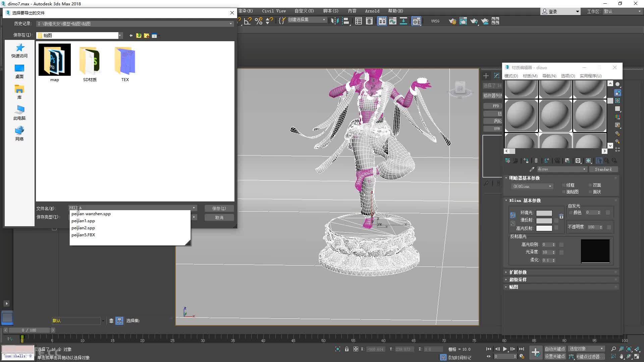Select peijian1.spp from autocomplete list
644x362 pixels.
point(83,221)
